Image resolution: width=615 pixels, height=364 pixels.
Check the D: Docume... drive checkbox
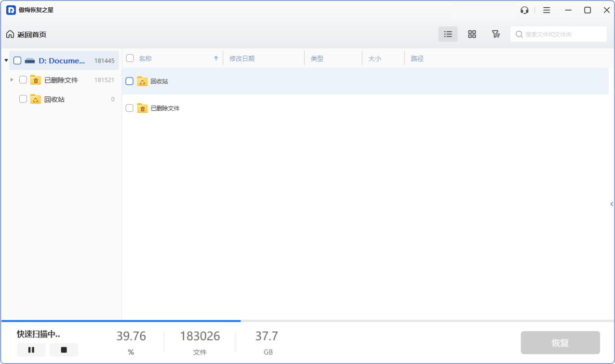(x=17, y=61)
